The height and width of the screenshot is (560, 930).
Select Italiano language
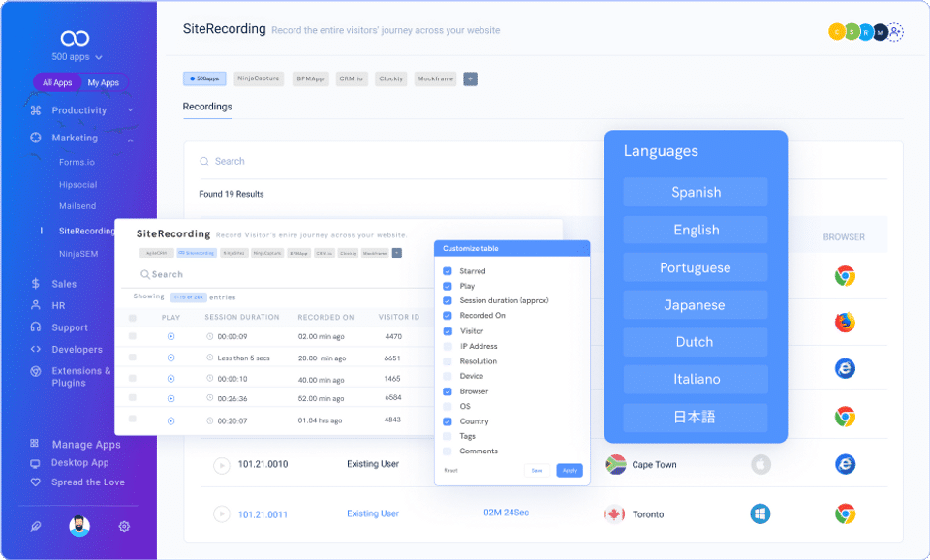(x=696, y=379)
